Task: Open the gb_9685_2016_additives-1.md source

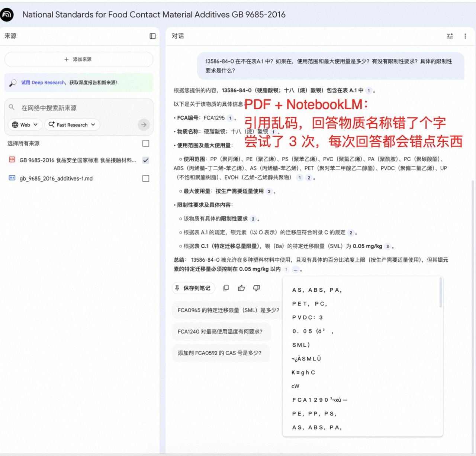Action: pos(56,178)
